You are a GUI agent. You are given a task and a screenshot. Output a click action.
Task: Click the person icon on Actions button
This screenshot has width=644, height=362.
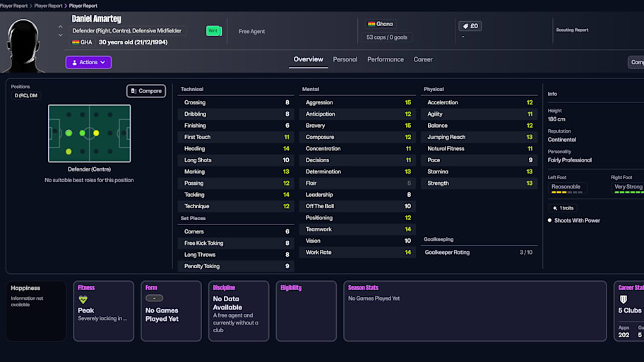[74, 63]
